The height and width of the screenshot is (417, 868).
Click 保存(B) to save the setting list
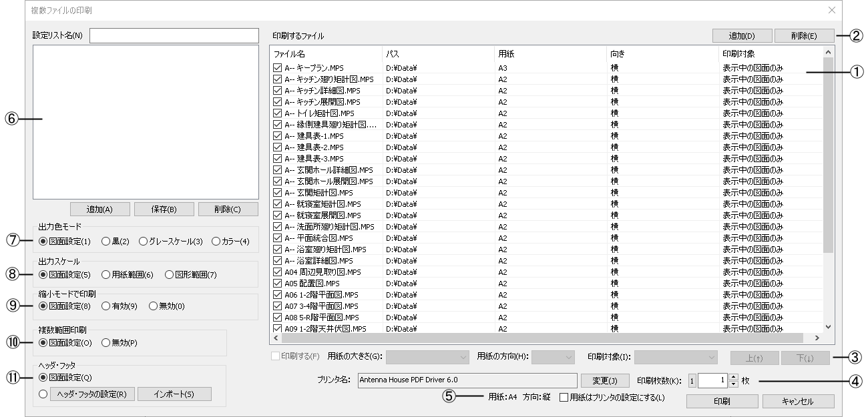click(164, 208)
